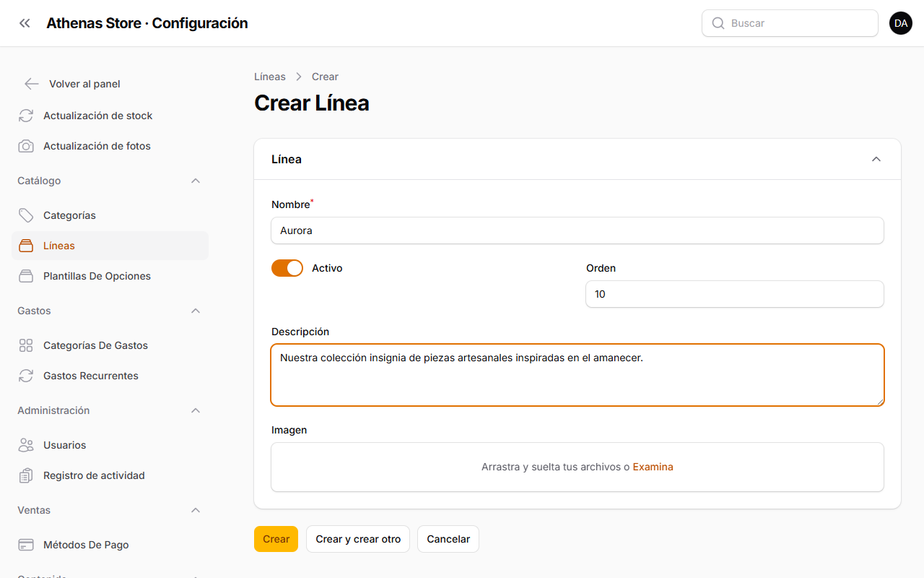
Task: Click the Gastos Recurrentes cycle icon
Action: pyautogui.click(x=26, y=376)
